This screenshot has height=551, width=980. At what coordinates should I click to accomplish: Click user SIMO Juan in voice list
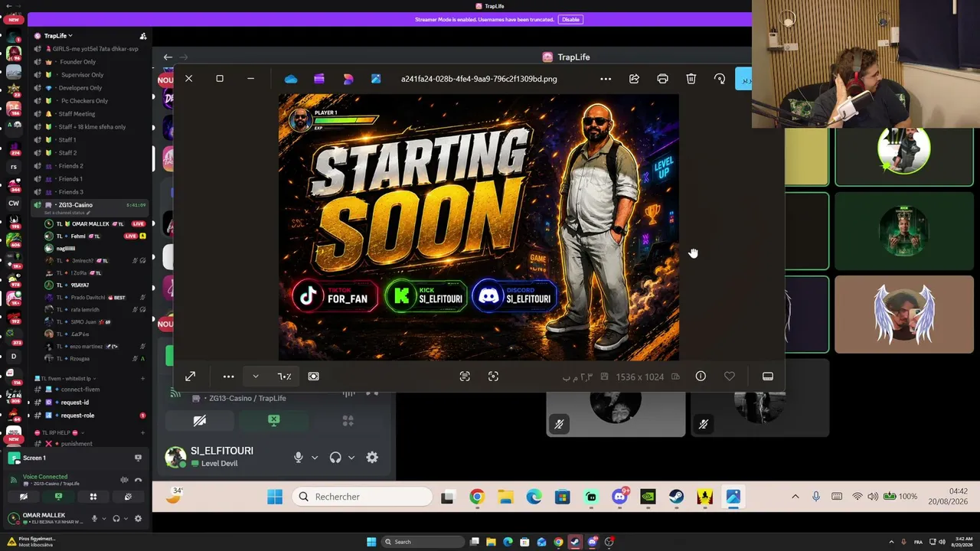(x=83, y=322)
